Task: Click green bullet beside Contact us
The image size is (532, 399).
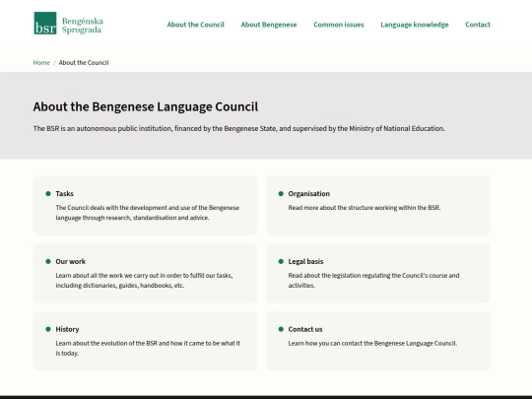Action: 281,329
